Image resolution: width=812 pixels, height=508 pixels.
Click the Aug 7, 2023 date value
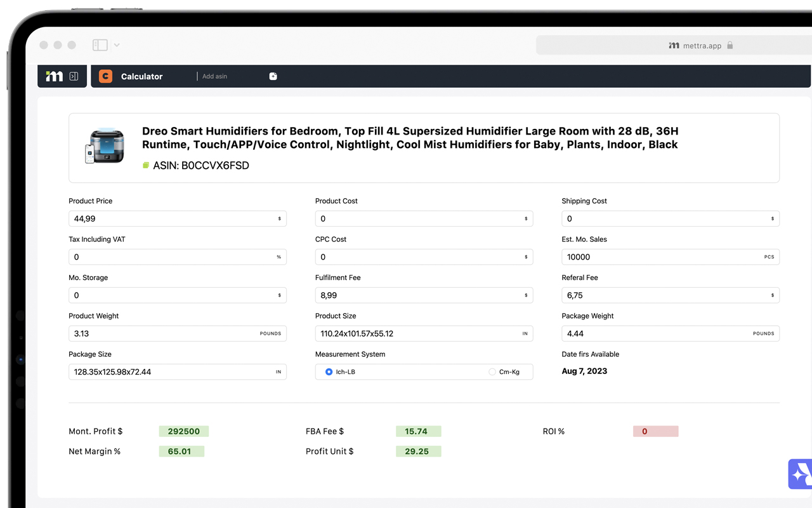pos(584,371)
